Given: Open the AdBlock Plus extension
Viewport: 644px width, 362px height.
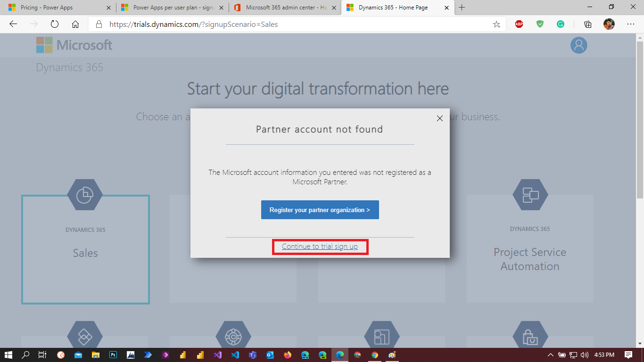Looking at the screenshot, I should (x=519, y=25).
